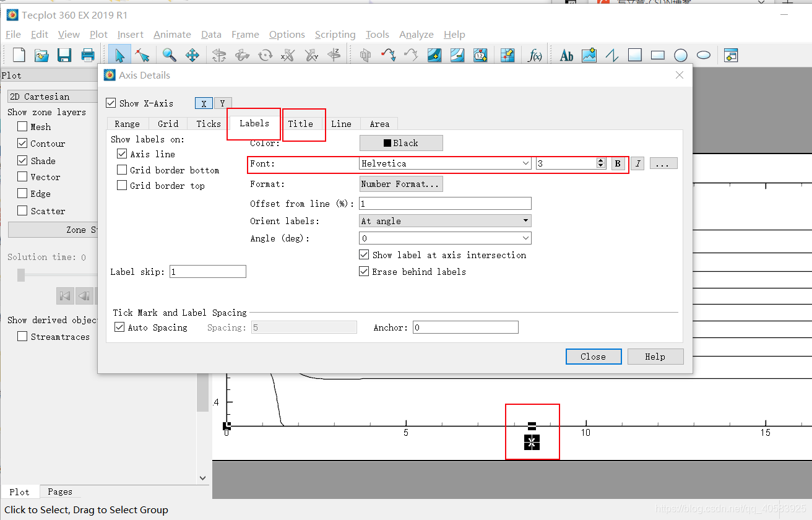
Task: Enable the Vector zone layer
Action: [x=22, y=176]
